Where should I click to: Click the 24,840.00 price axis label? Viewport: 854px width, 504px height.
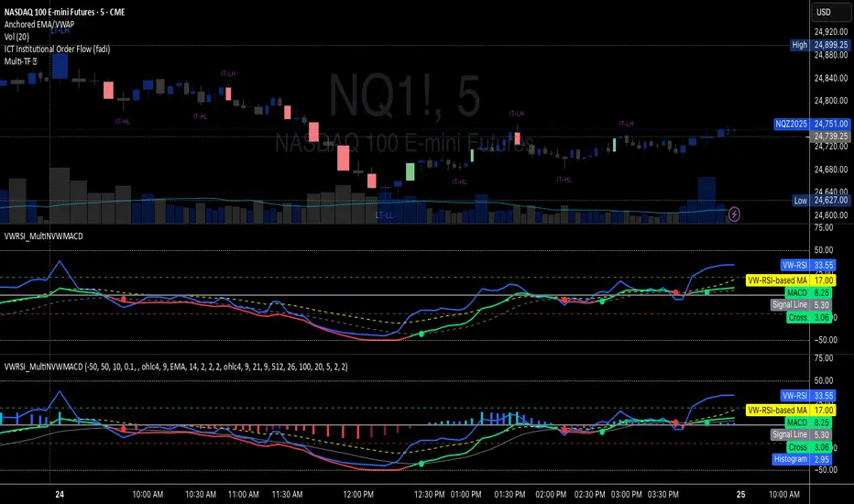(831, 78)
